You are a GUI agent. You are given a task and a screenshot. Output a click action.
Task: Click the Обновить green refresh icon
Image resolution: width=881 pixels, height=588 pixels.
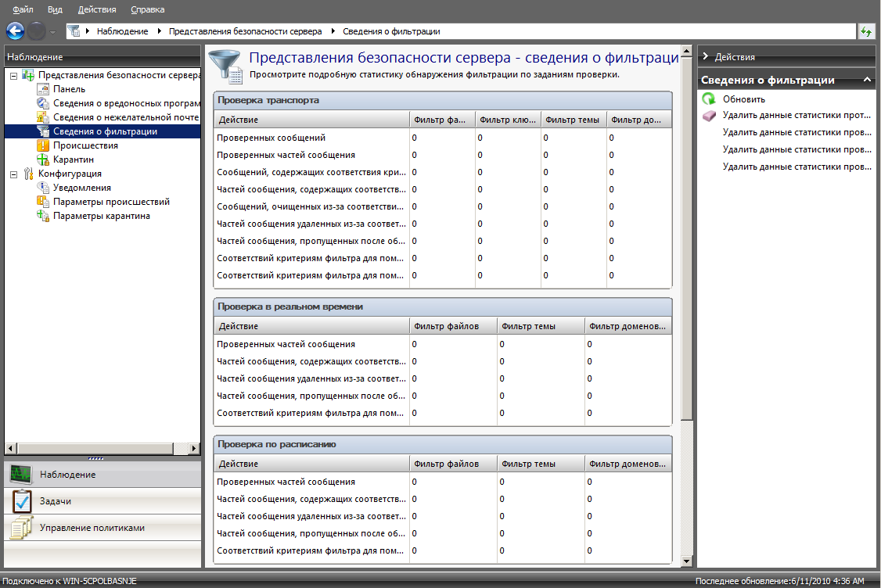tap(708, 99)
